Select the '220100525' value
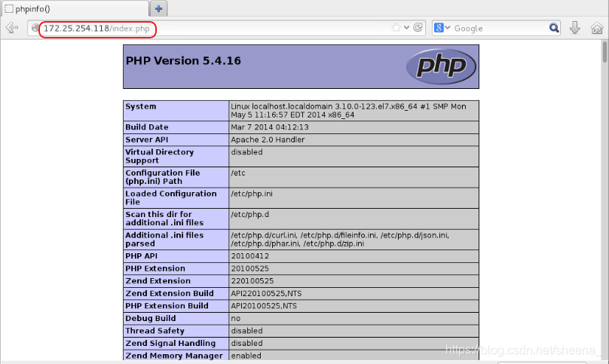The image size is (609, 364). [x=252, y=281]
